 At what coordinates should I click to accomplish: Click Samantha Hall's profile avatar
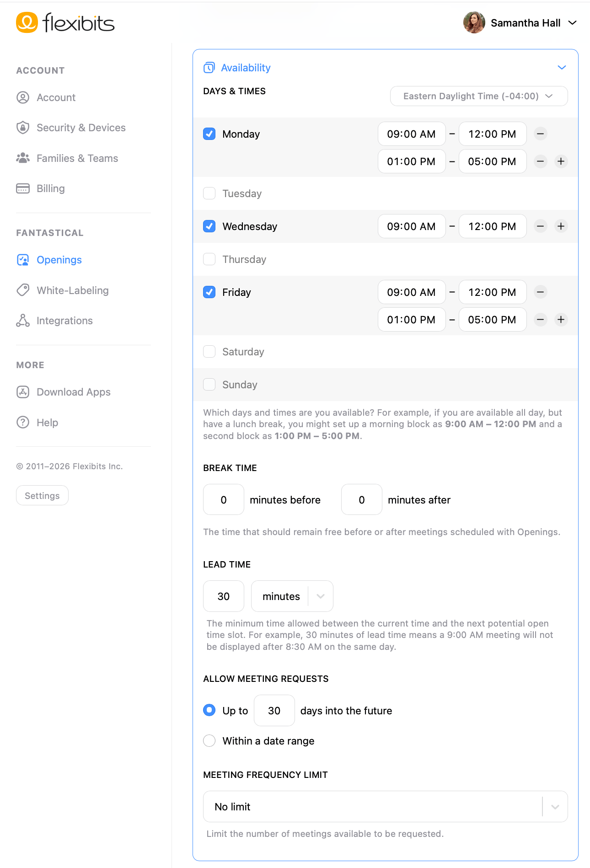(x=474, y=22)
